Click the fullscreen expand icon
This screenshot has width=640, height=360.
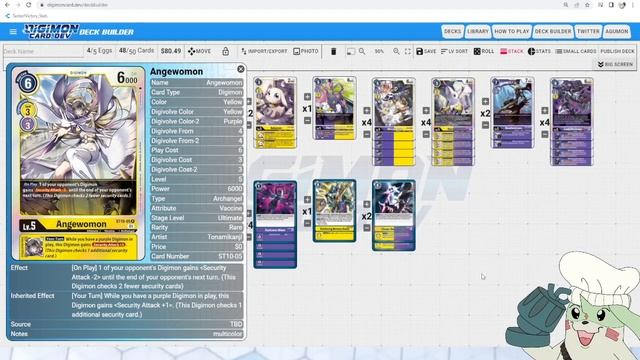pos(408,51)
